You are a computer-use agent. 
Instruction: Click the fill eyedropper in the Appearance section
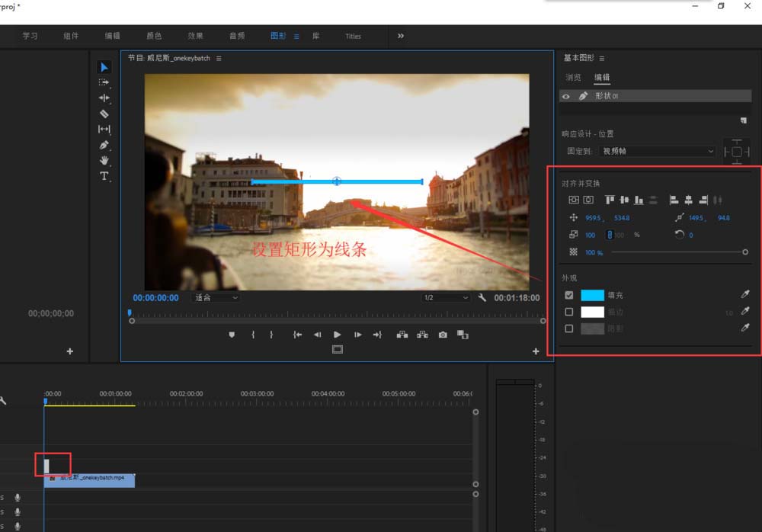point(745,294)
